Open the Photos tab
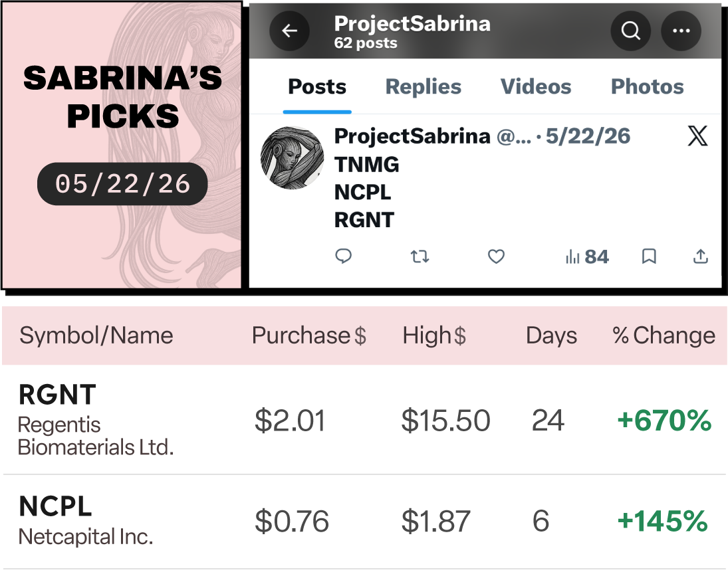Screen dimensions: 728x588 tap(647, 87)
